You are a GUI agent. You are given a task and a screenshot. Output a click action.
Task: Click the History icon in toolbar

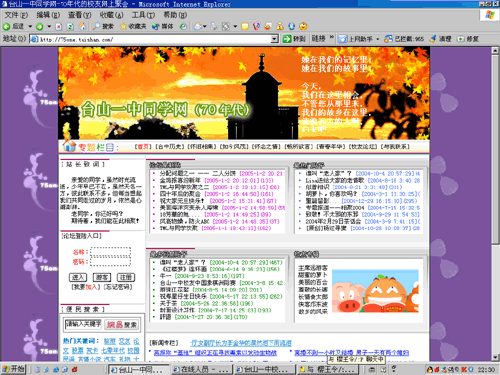click(x=183, y=26)
